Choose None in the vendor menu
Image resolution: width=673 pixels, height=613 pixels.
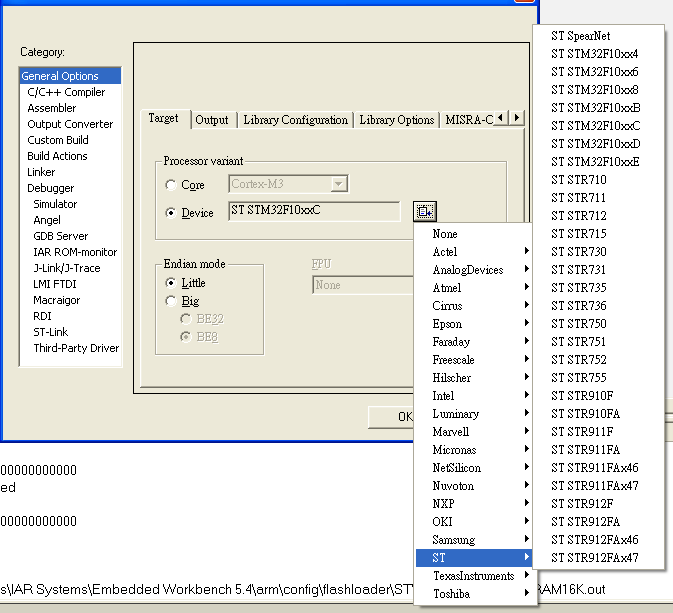[474, 234]
